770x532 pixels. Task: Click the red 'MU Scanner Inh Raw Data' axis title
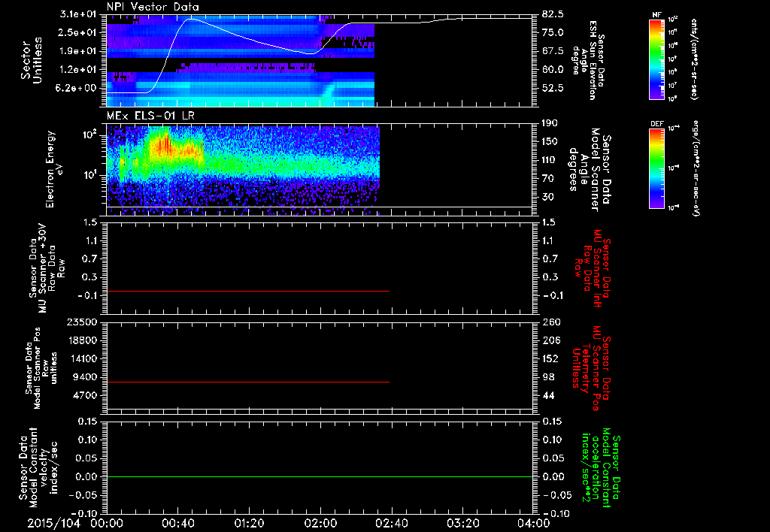pos(593,268)
